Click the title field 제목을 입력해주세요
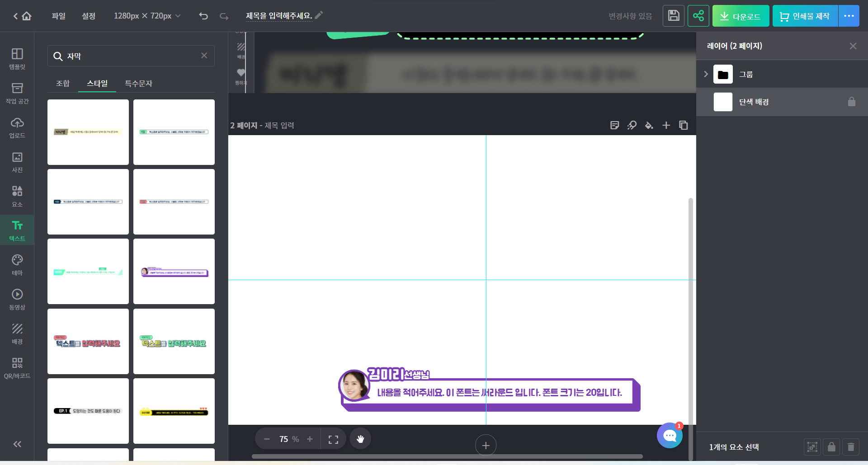The width and height of the screenshot is (868, 465). click(279, 16)
